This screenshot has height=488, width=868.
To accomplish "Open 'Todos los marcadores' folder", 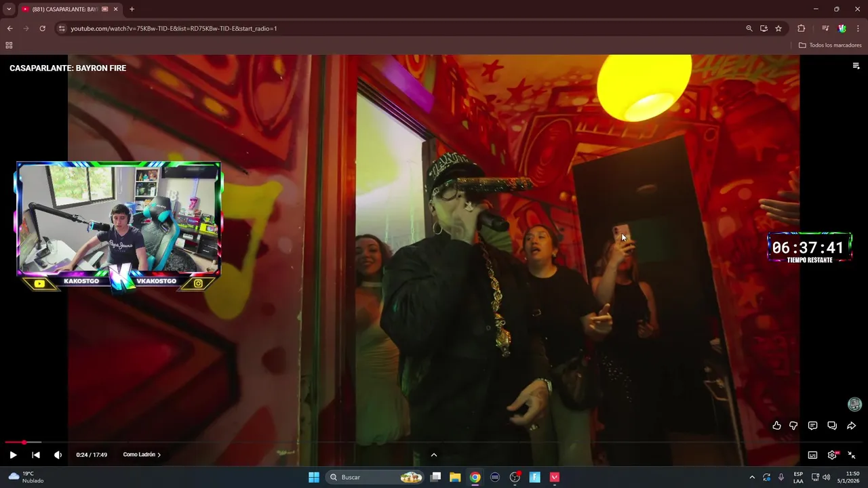I will click(x=830, y=45).
